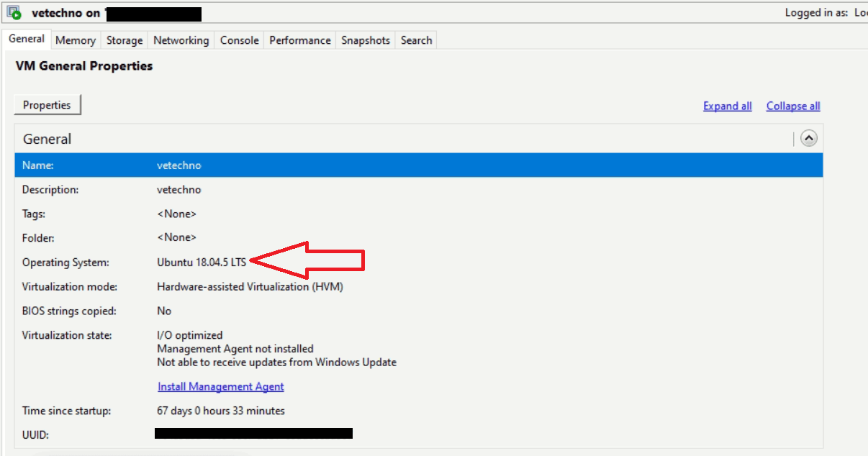Go to the Search tab
Screen dimensions: 868x456
416,40
